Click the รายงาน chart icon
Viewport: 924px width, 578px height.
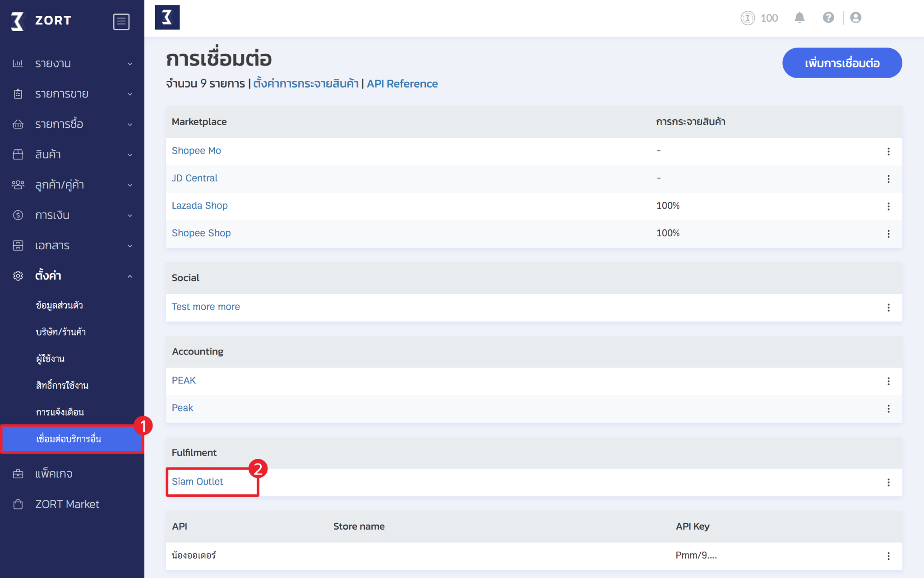18,63
